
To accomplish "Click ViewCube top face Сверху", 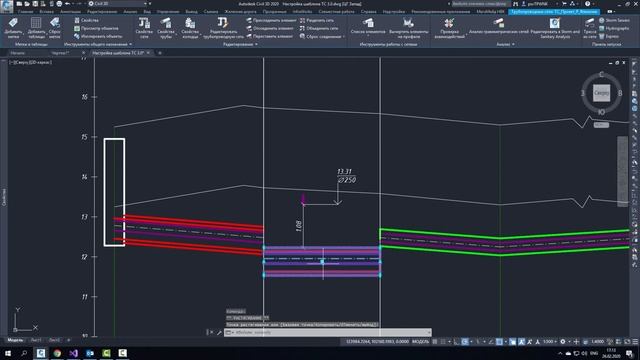I will pos(601,93).
